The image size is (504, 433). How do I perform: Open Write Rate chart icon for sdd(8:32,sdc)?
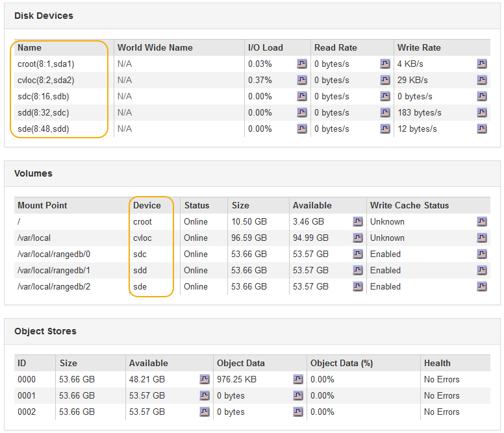click(482, 112)
